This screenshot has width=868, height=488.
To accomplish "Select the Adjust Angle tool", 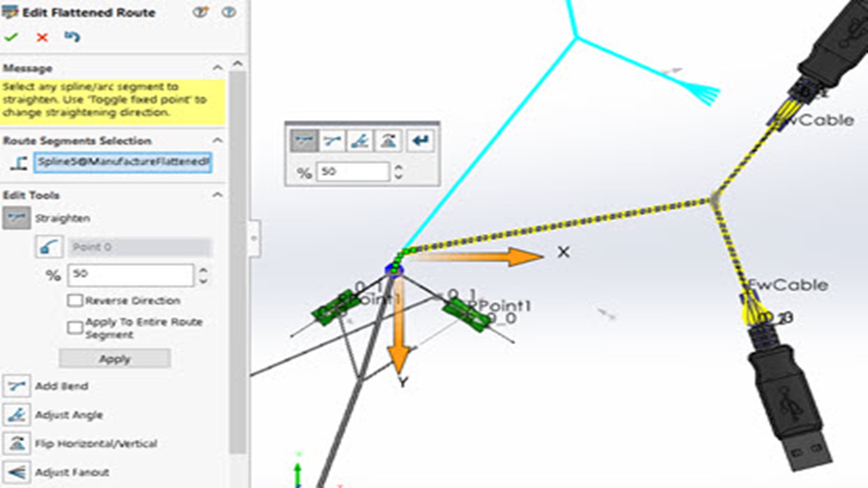I will (17, 415).
